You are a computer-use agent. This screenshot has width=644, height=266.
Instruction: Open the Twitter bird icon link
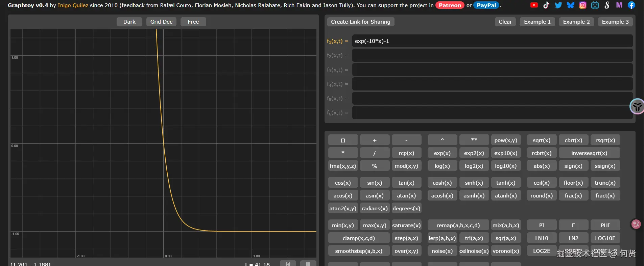pos(558,5)
